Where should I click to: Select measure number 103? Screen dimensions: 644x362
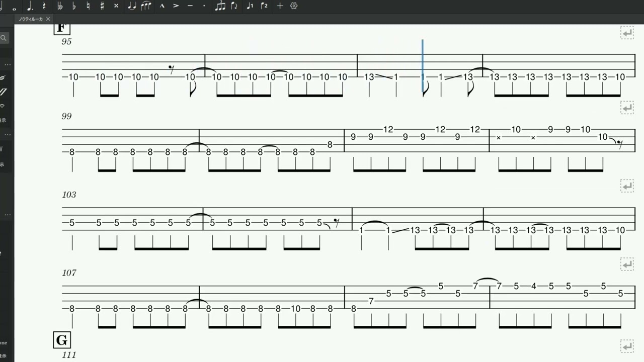[x=69, y=195]
